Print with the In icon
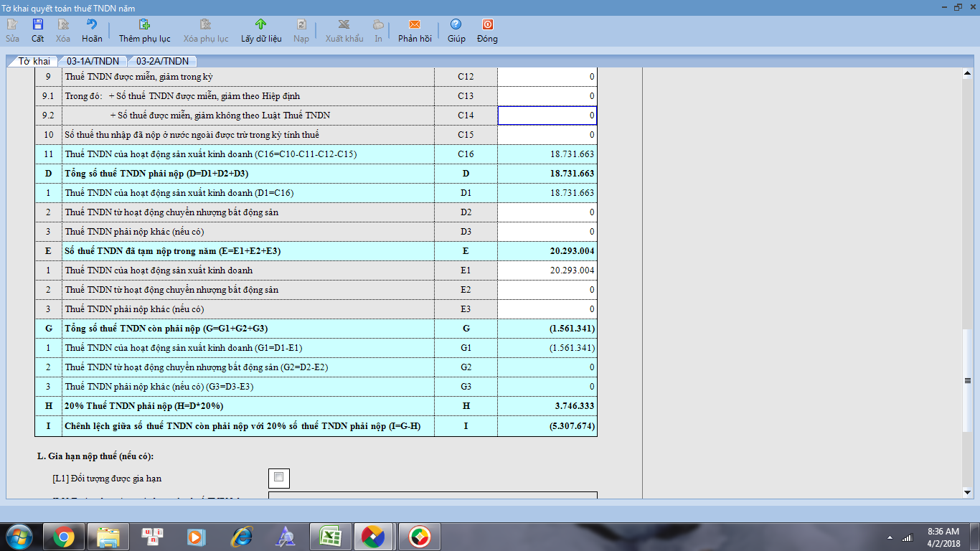 [x=378, y=24]
